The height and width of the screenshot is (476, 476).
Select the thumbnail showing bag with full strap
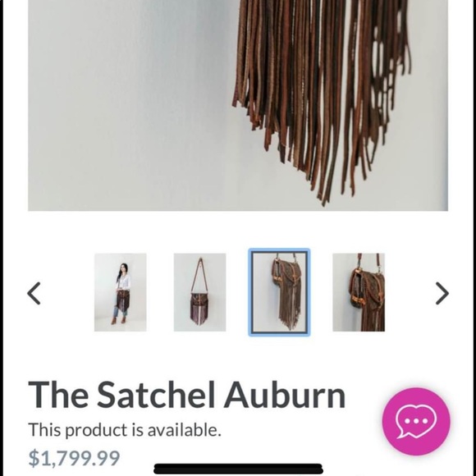tap(199, 292)
